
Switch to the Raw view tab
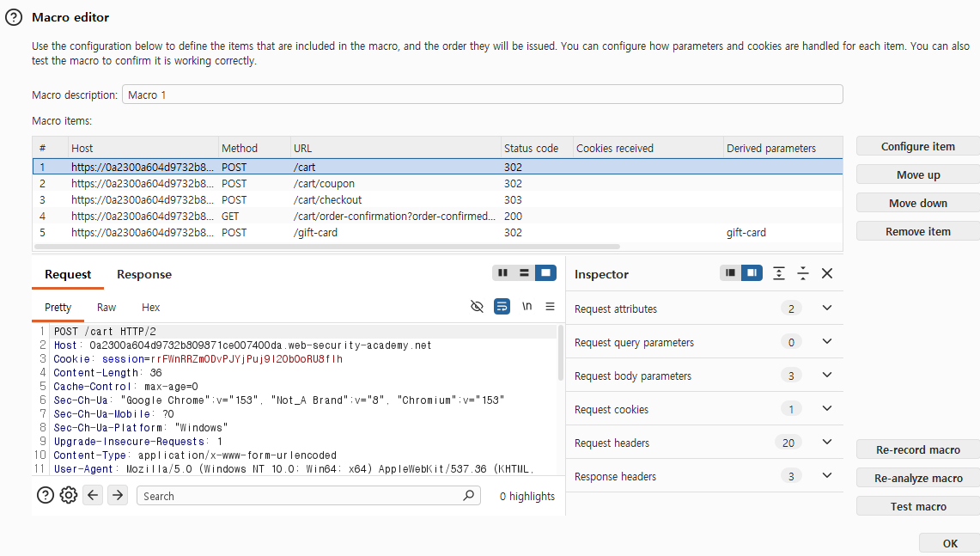click(x=107, y=307)
